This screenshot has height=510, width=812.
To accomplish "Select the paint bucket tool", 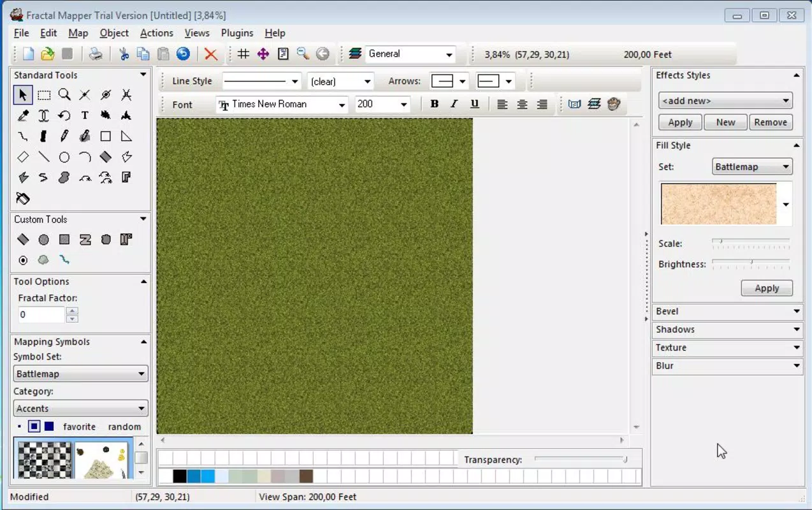I will coord(23,198).
